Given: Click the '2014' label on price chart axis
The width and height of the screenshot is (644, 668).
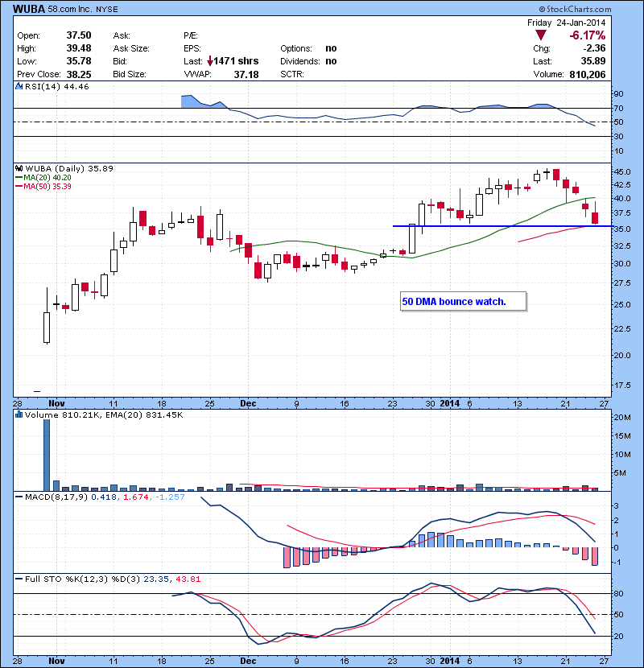Looking at the screenshot, I should coord(450,403).
